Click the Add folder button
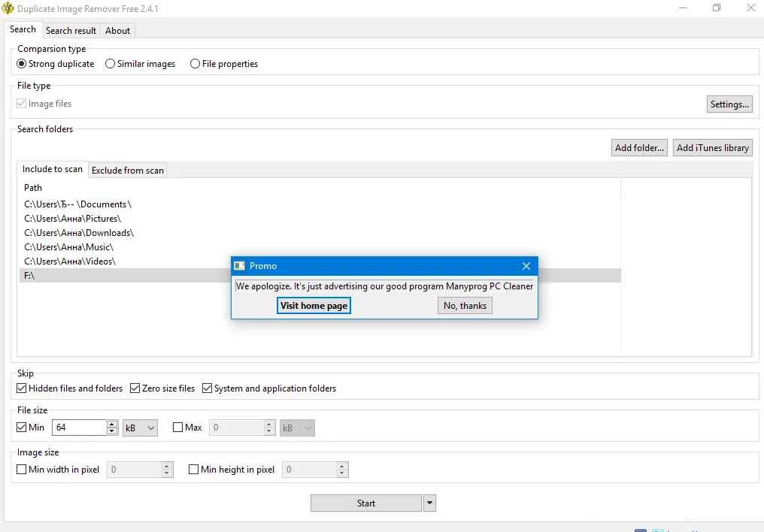 639,148
